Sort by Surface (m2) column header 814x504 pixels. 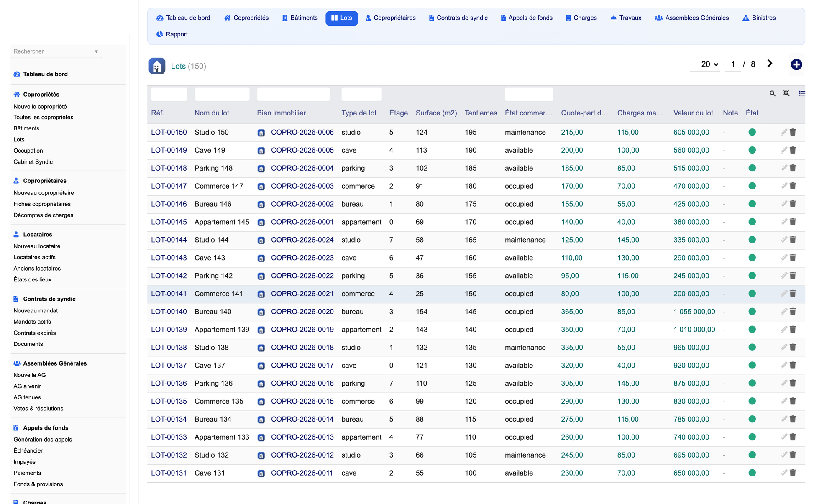[x=436, y=113]
